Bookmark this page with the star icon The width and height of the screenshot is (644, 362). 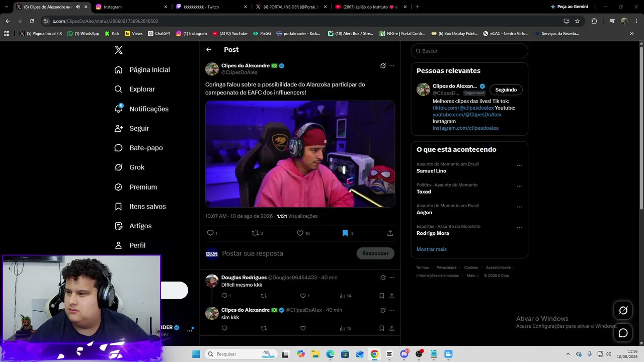coord(577,21)
